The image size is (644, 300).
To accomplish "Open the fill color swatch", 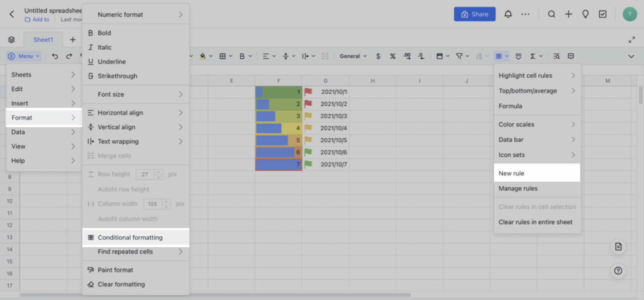I will pyautogui.click(x=203, y=56).
